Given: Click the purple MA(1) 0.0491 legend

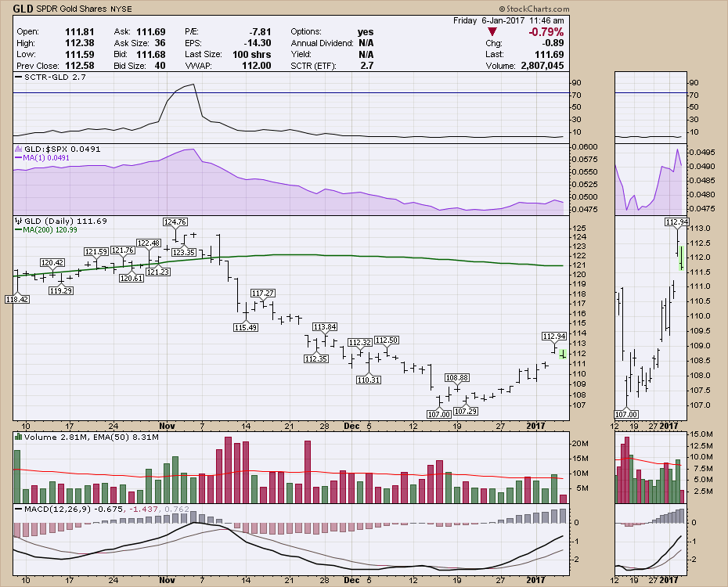Looking at the screenshot, I should (x=42, y=158).
